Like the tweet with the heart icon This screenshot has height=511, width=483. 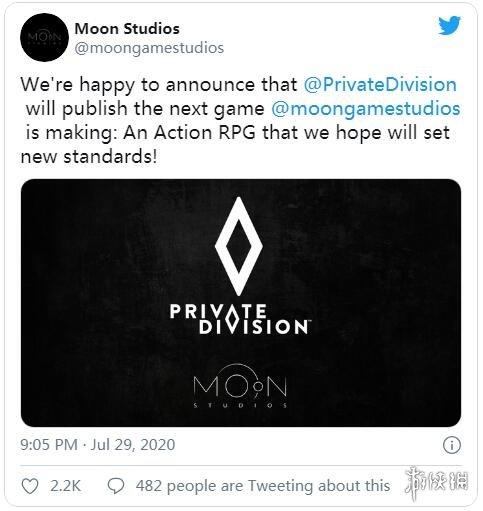point(30,486)
